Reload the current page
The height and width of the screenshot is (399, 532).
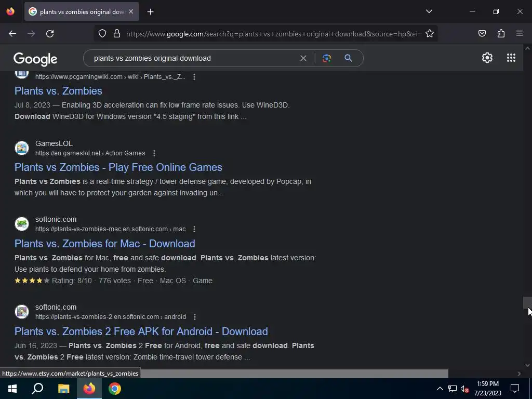(x=50, y=34)
